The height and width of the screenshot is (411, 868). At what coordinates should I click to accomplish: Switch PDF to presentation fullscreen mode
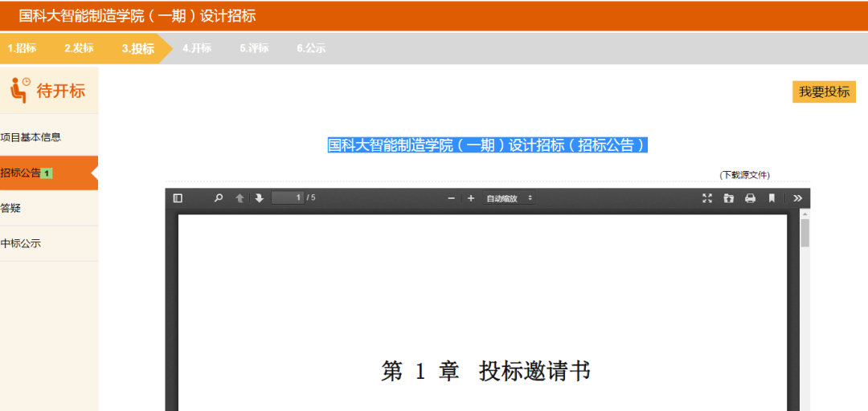707,198
